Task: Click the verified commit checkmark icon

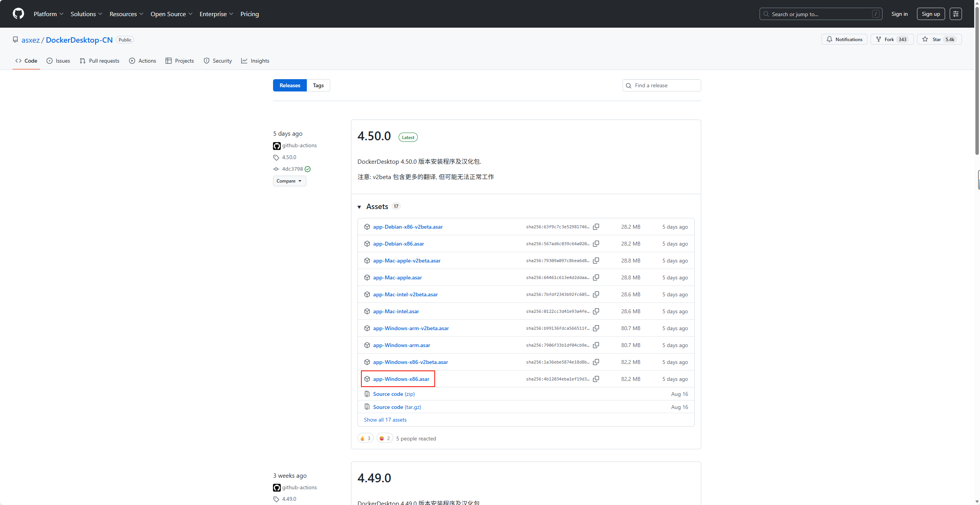Action: pos(308,169)
